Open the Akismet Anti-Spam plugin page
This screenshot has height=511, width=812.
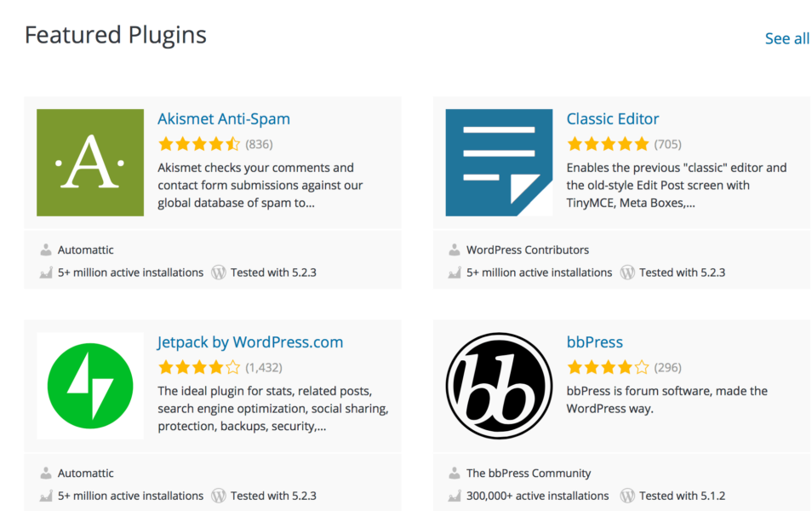(x=224, y=118)
